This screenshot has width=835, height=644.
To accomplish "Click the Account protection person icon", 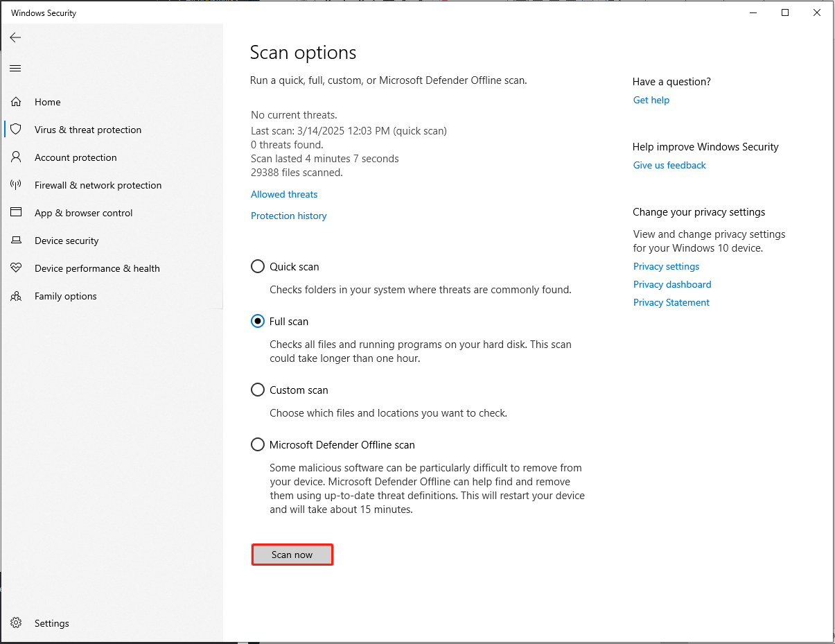I will (x=16, y=157).
